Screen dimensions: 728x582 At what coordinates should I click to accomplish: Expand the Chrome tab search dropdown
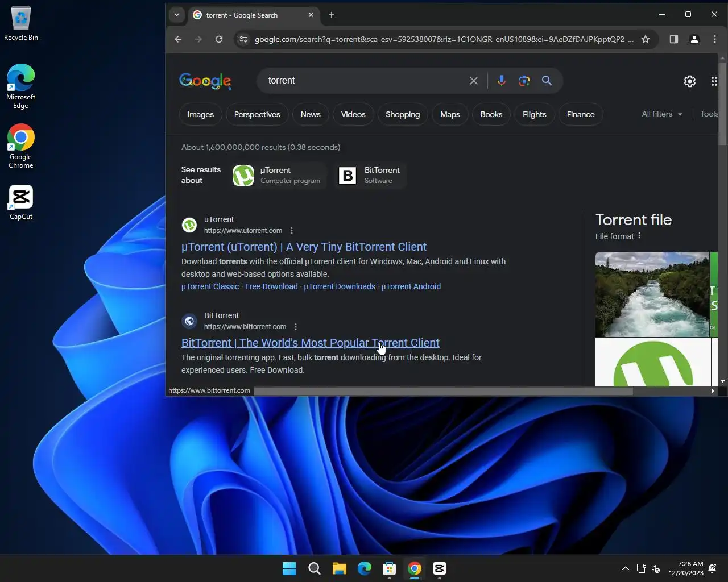177,15
